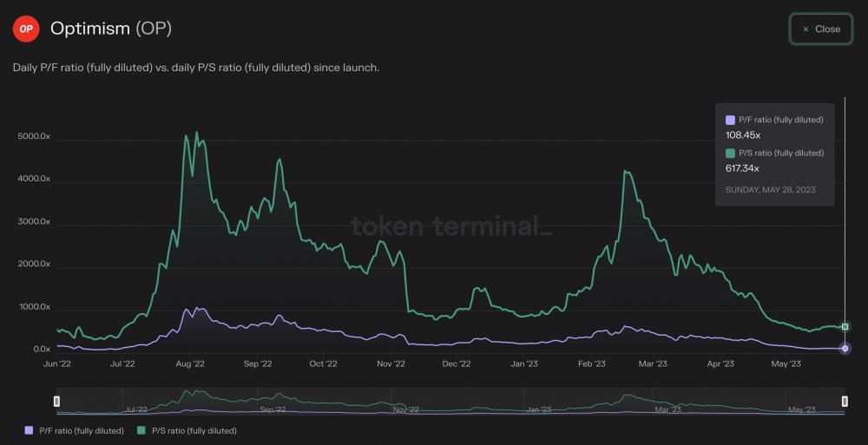This screenshot has height=445, width=868.
Task: Toggle P/F ratio series in bottom legend
Action: [x=74, y=430]
